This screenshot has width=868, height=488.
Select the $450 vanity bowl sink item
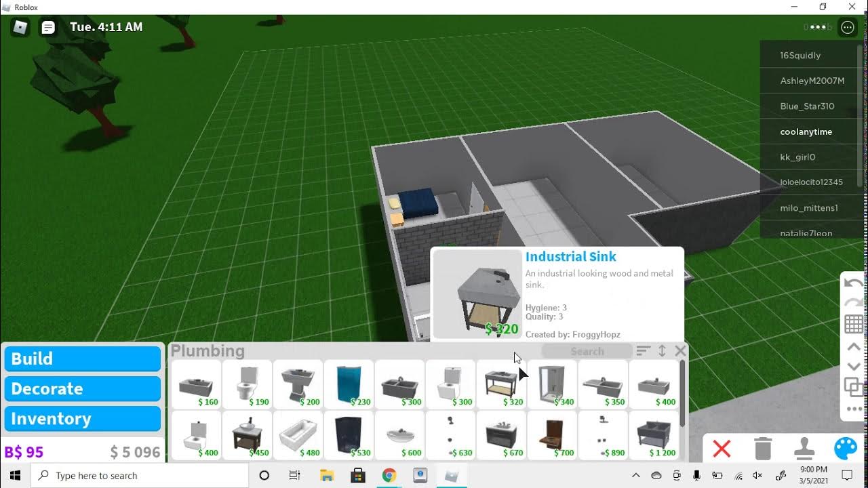(x=247, y=435)
